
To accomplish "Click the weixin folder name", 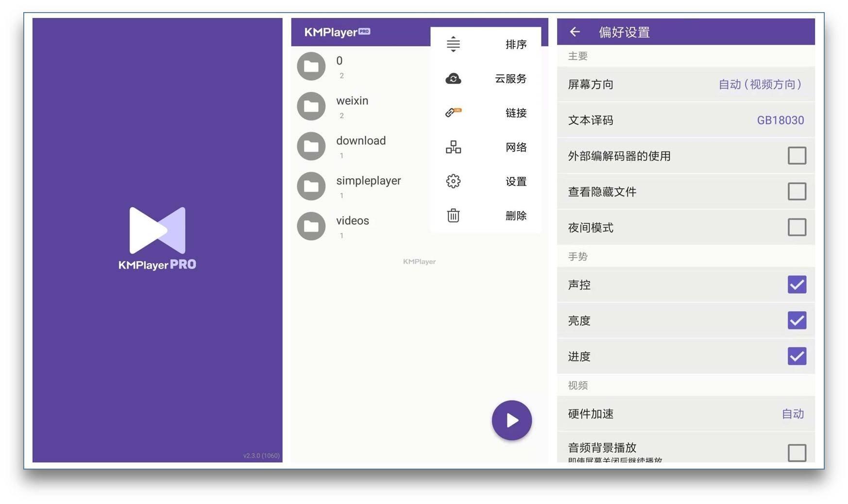I will point(352,101).
